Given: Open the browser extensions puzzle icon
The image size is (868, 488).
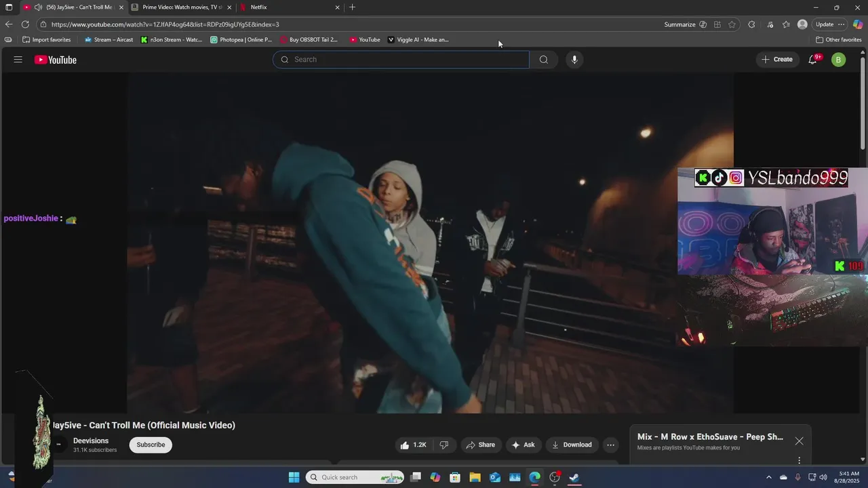Looking at the screenshot, I should (x=751, y=24).
